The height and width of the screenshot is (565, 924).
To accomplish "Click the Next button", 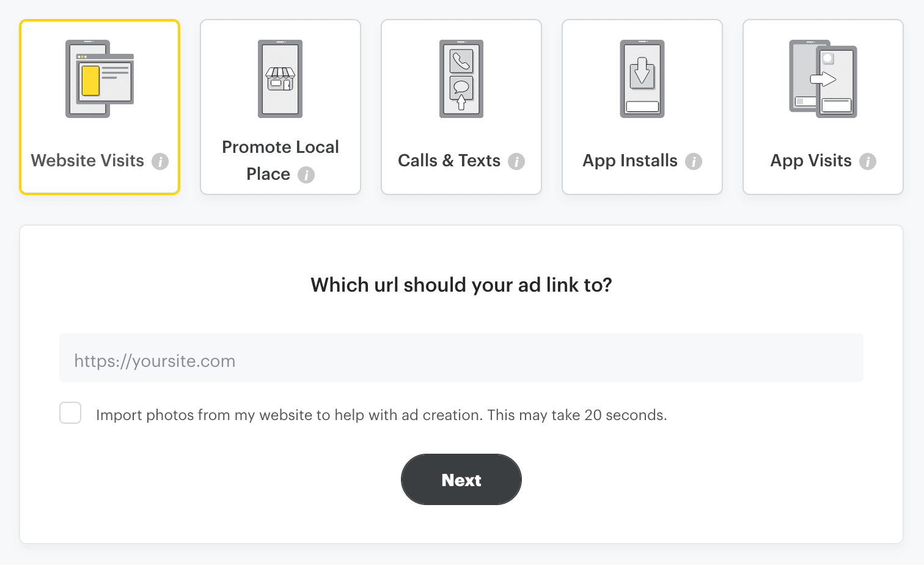I will (461, 479).
